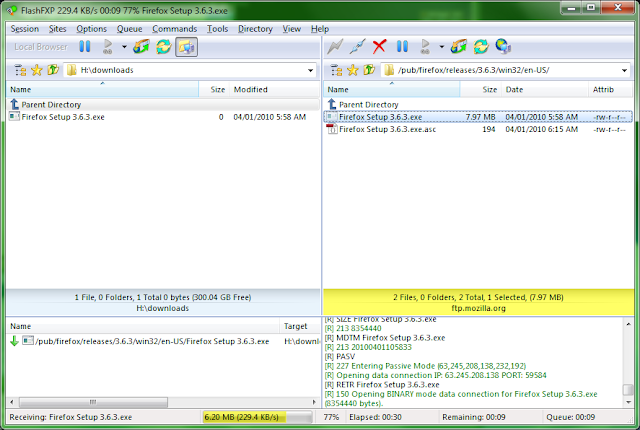Open the Directory menu
Screen dimensions: 640x430
tap(256, 29)
